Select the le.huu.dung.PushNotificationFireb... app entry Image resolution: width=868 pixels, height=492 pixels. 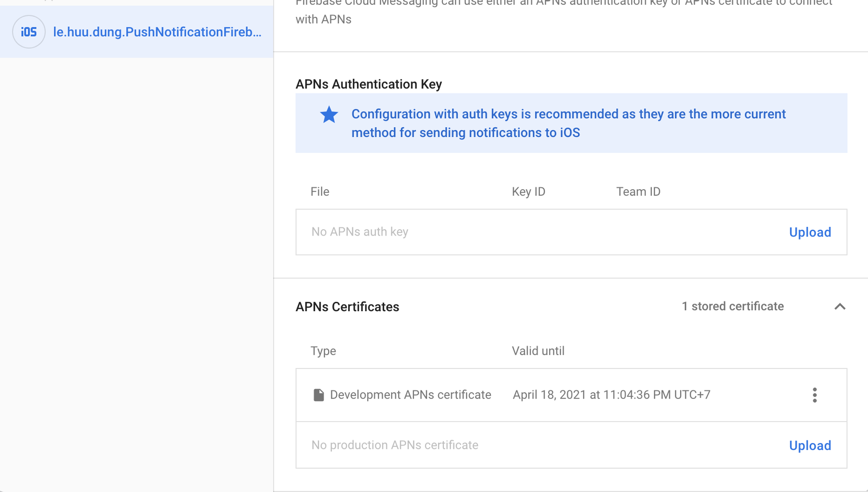pos(157,32)
